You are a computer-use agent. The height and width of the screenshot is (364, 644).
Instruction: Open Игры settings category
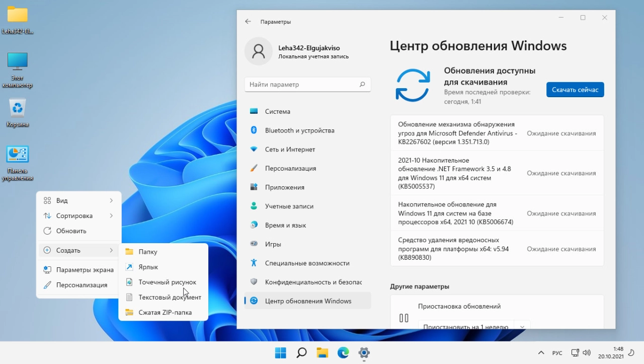point(307,244)
